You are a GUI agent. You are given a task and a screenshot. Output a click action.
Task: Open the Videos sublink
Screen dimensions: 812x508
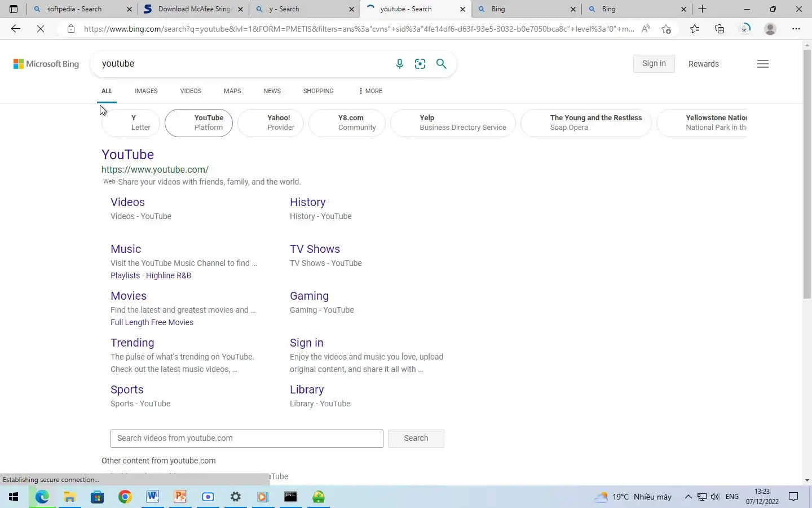[x=127, y=202]
